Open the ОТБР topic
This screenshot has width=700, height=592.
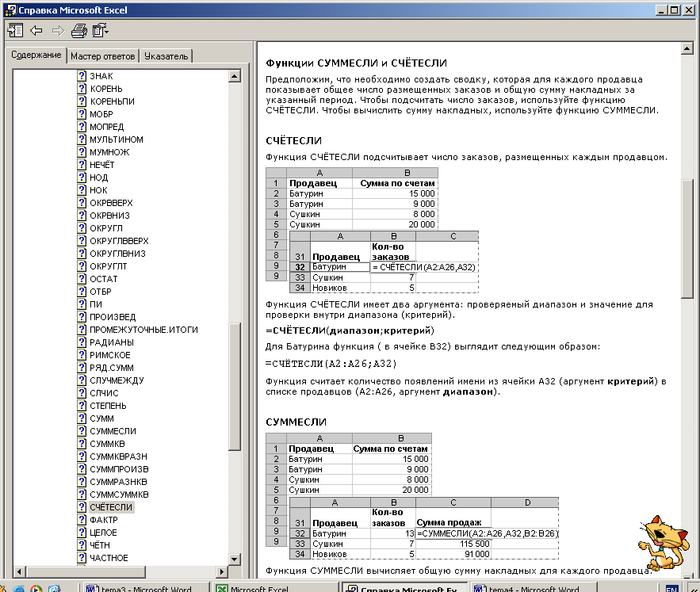(101, 292)
